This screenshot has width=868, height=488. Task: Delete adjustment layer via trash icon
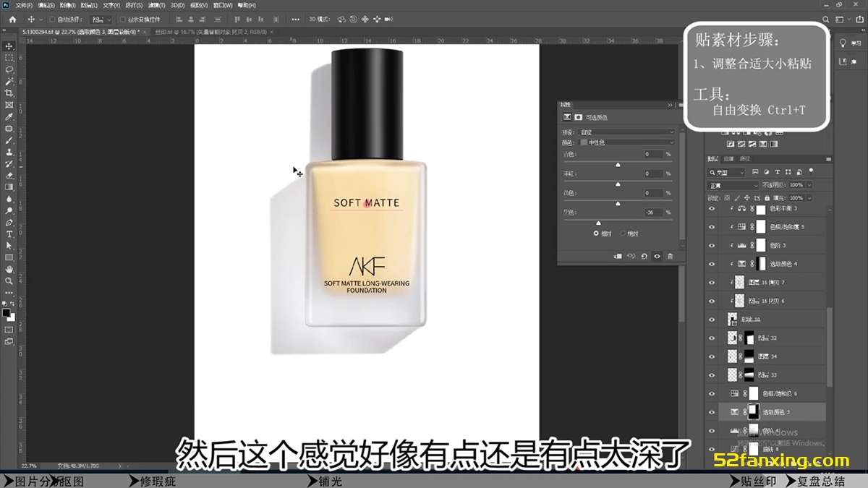pyautogui.click(x=670, y=256)
